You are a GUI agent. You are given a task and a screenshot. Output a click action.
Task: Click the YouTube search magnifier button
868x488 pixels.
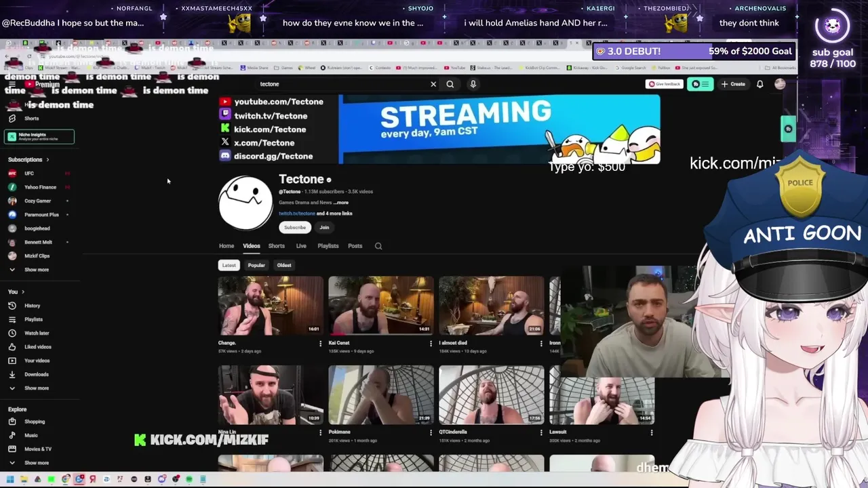[x=450, y=84]
